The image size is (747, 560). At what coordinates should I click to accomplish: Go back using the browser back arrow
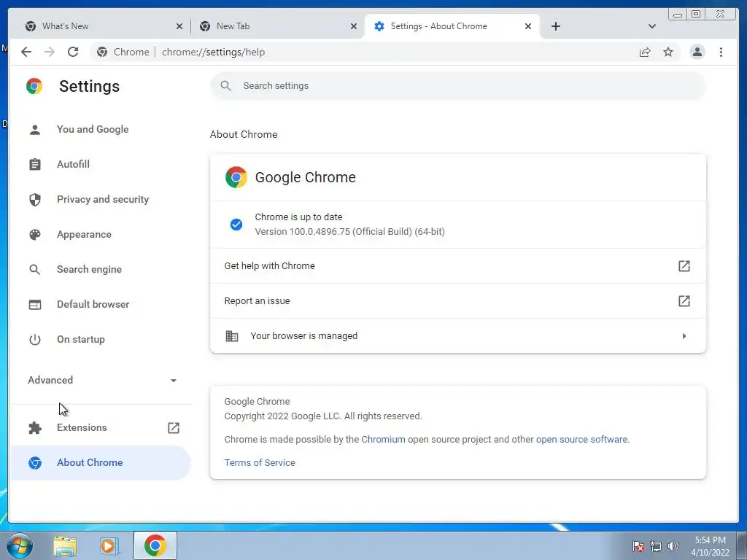(26, 52)
